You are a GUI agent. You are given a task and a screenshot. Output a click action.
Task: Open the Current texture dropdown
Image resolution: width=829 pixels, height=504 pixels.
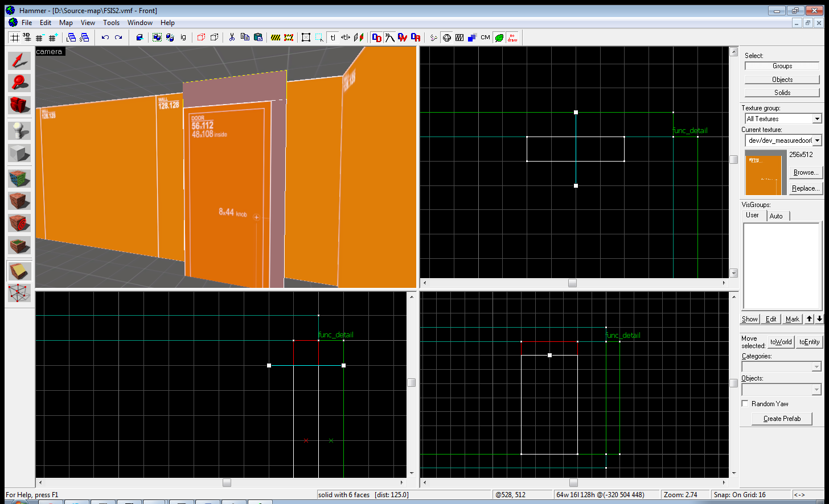783,140
